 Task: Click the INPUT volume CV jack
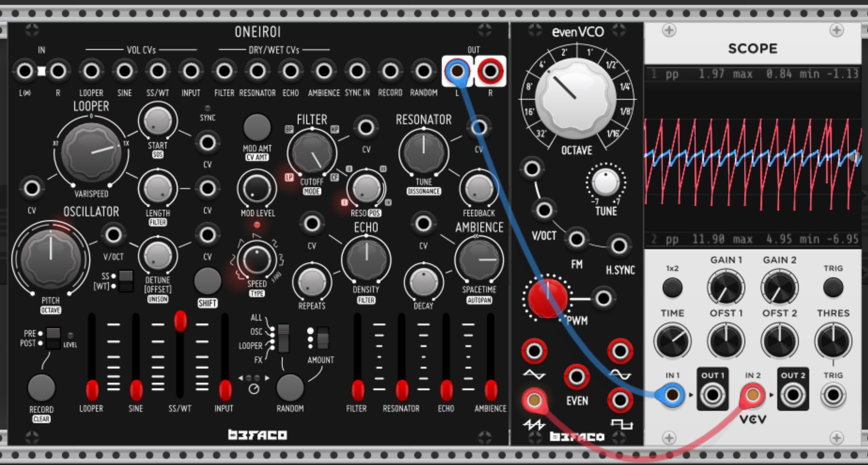tap(191, 71)
